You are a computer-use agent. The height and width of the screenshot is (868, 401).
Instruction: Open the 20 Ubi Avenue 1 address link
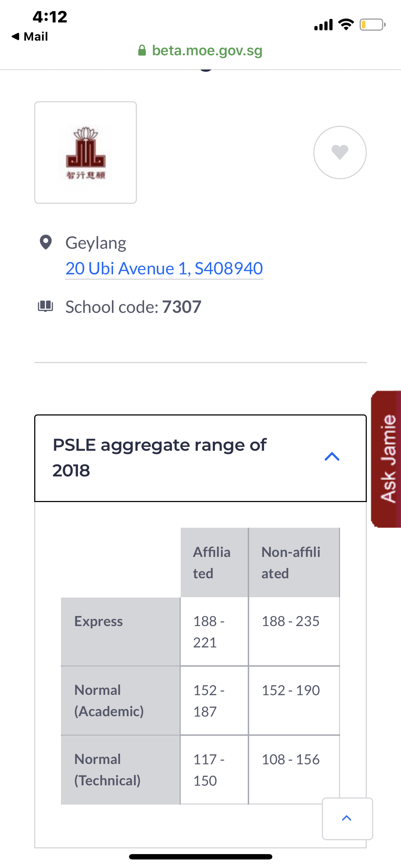point(164,269)
